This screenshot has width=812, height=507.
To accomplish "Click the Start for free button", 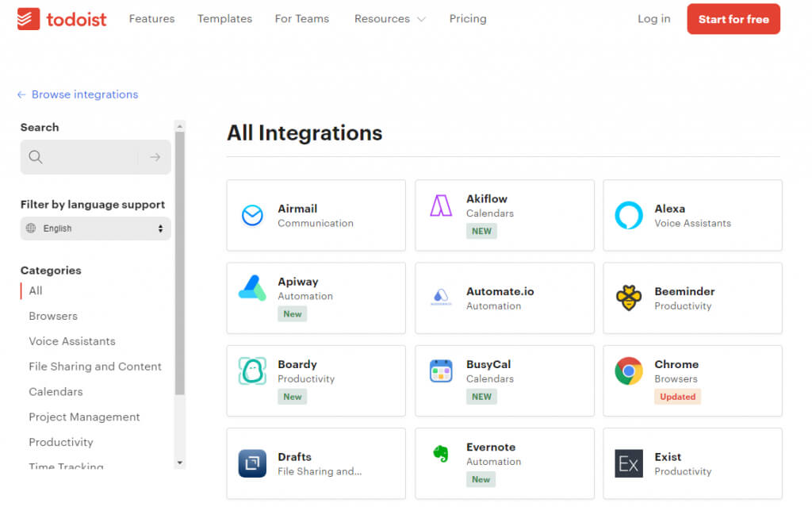I will click(x=733, y=19).
